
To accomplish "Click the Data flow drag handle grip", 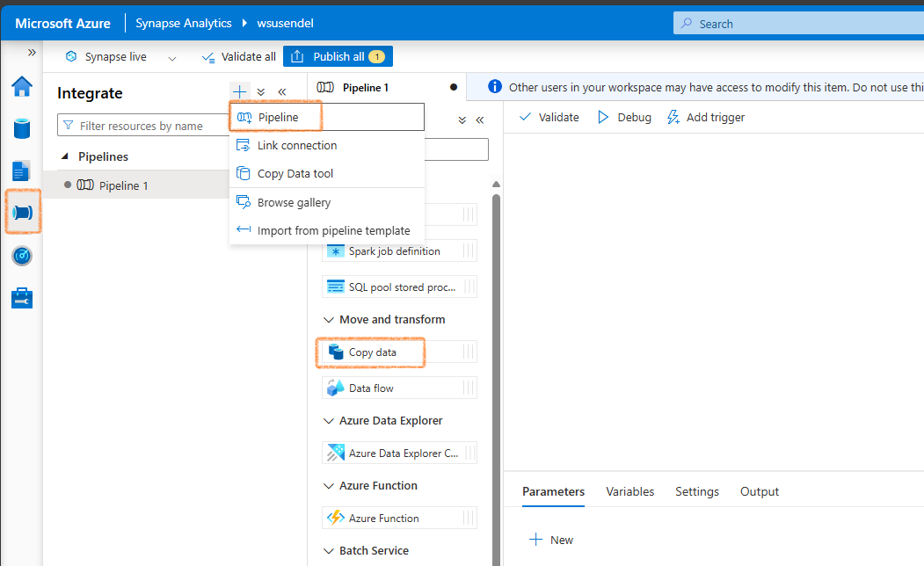I will pos(469,388).
